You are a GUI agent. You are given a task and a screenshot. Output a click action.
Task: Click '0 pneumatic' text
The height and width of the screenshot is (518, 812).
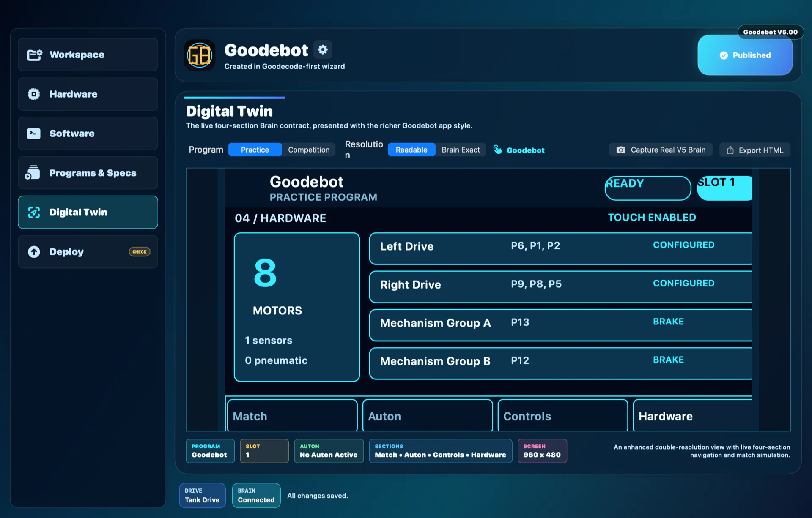[276, 360]
